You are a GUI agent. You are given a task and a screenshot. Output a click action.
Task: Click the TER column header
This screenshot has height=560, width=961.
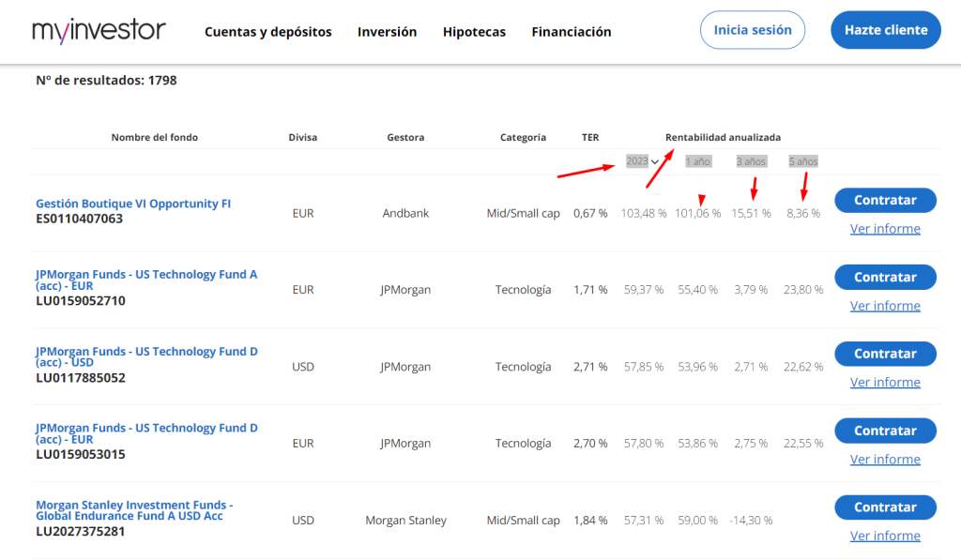pyautogui.click(x=590, y=137)
